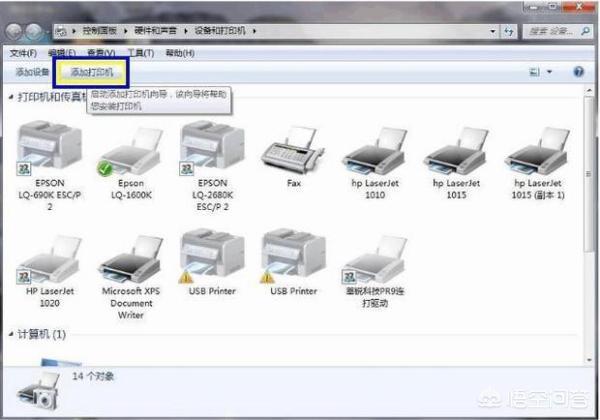Click the search magnifier icon
Viewport: 600px width, 420px height.
pos(585,31)
